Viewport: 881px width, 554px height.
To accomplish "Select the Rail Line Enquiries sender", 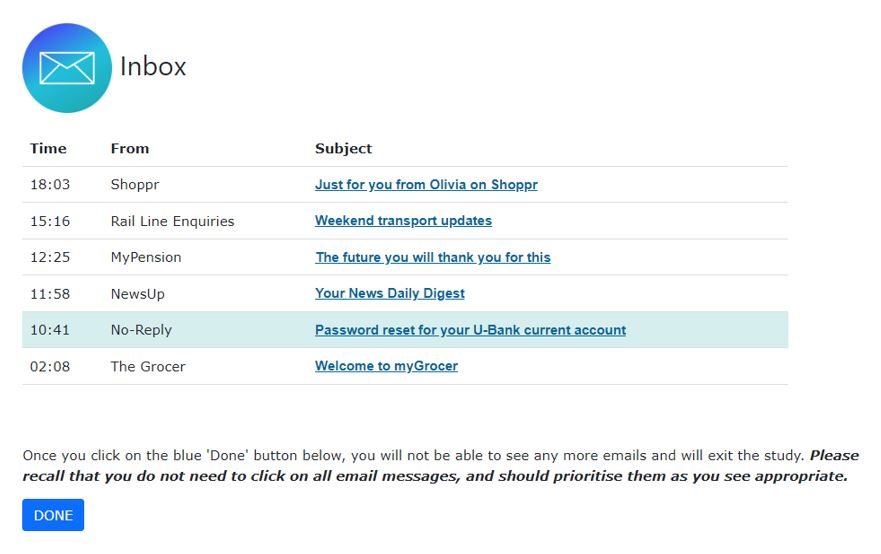I will tap(172, 221).
